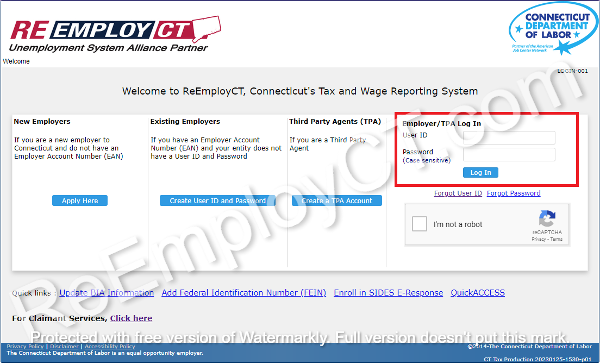This screenshot has width=600, height=364.
Task: Click Create User ID and Password
Action: pos(217,200)
